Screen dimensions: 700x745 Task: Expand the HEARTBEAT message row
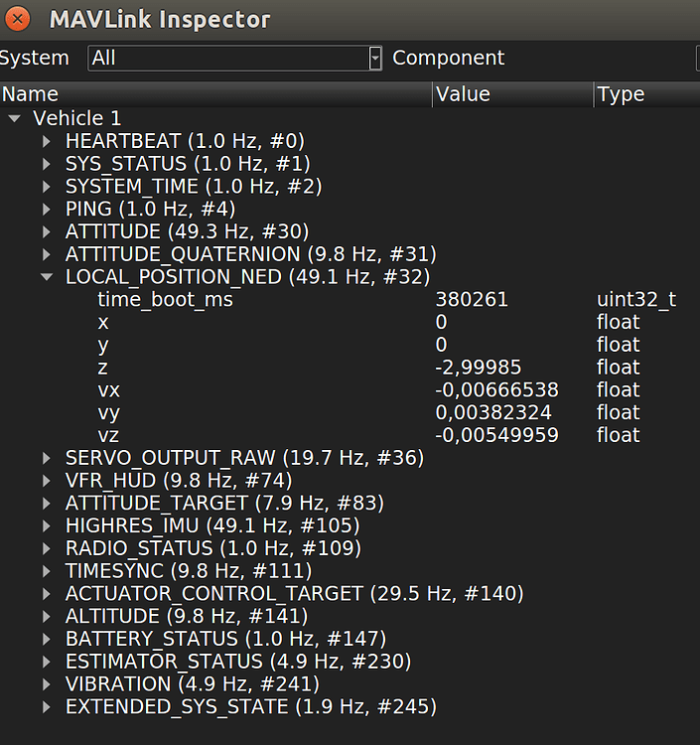tap(47, 141)
